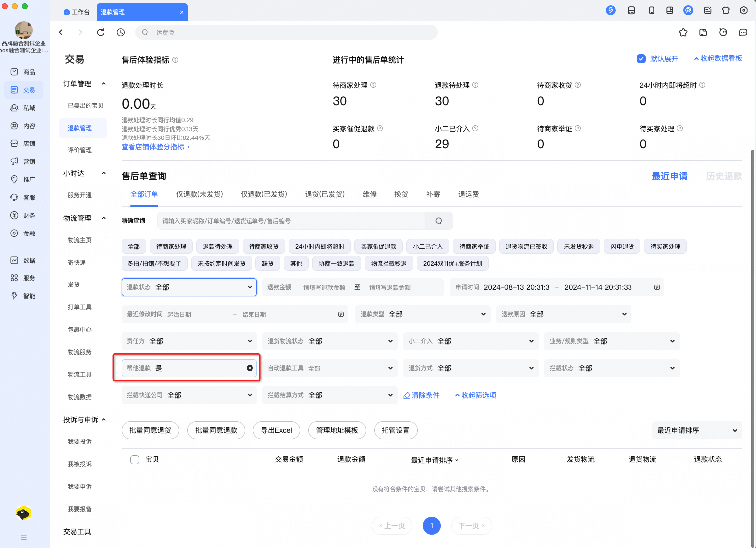
Task: Open the 智能 tool from the sidebar
Action: tap(23, 295)
